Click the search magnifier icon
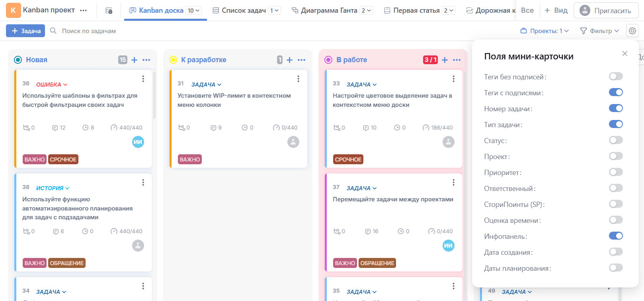This screenshot has width=644, height=301. 53,31
